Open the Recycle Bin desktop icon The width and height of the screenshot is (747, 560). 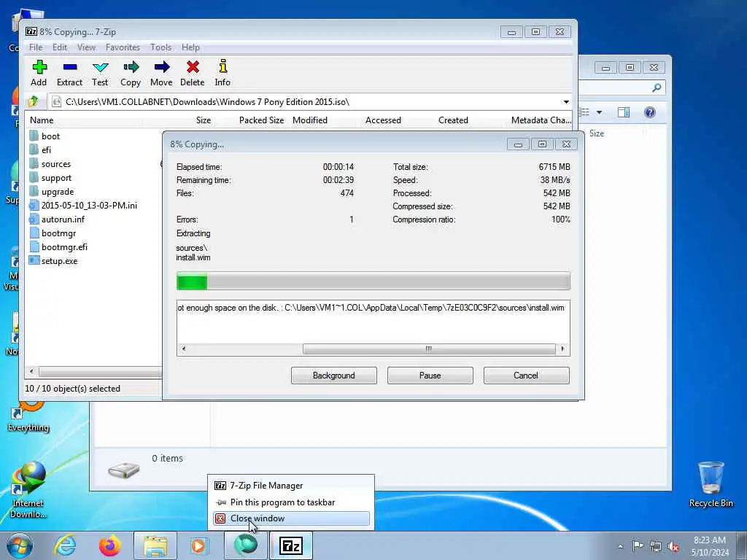(711, 484)
